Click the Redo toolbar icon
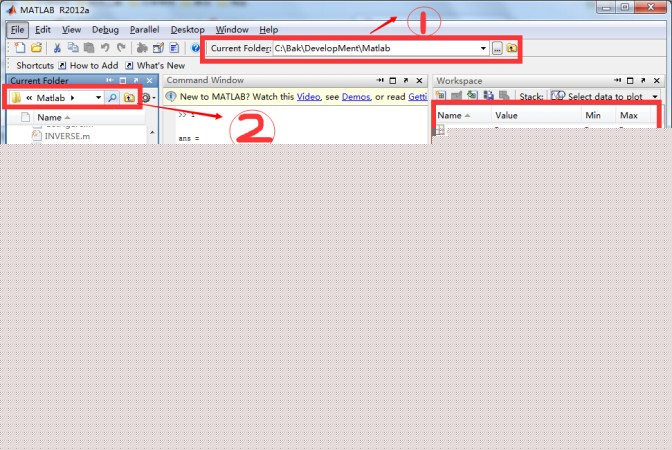 (121, 48)
